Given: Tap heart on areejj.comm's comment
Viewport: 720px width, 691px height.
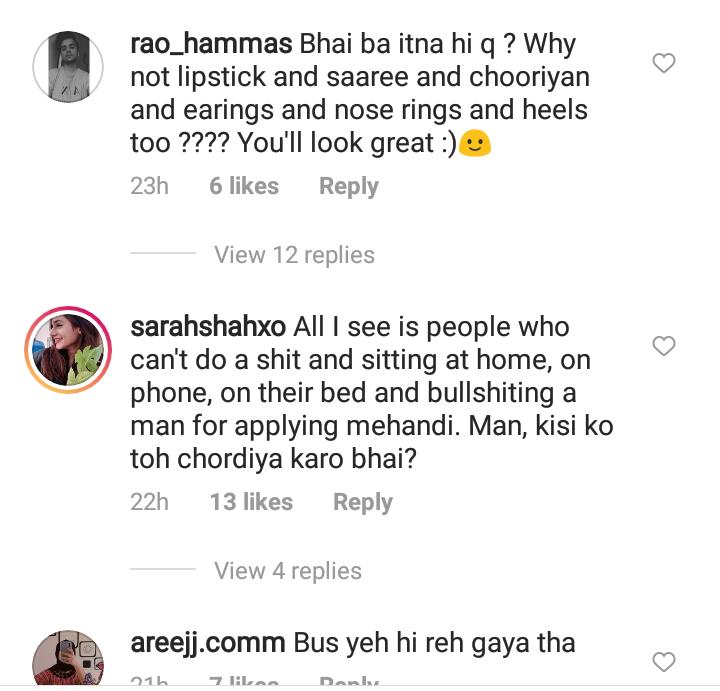Looking at the screenshot, I should [x=664, y=661].
